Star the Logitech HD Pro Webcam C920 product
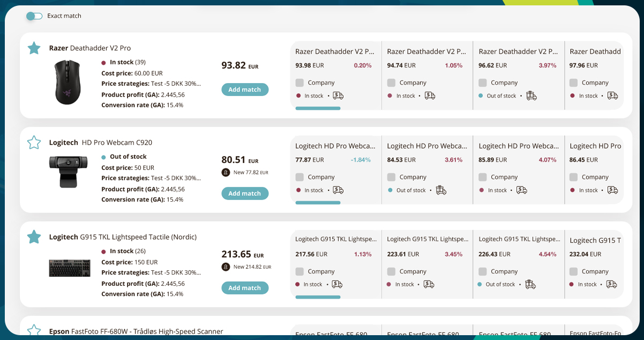 pos(34,143)
